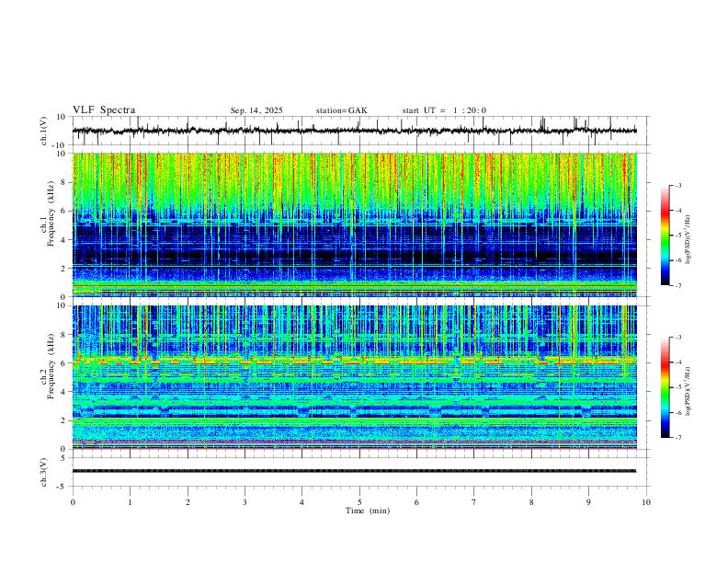
Task: Click the '-7' tick on lower color scale
Action: tap(678, 438)
